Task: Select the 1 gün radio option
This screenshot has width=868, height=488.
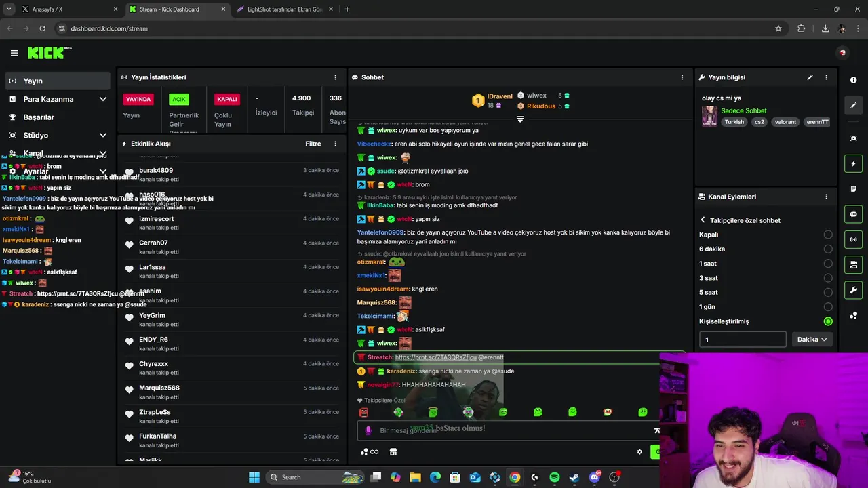Action: 828,307
